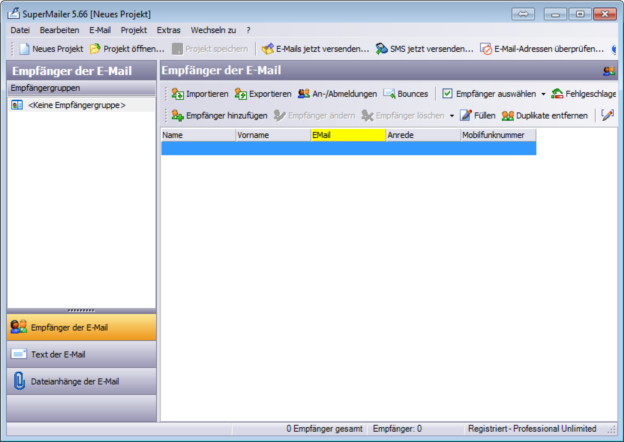This screenshot has width=624, height=442.
Task: Switch to Text der E-Mail section
Action: tap(82, 354)
